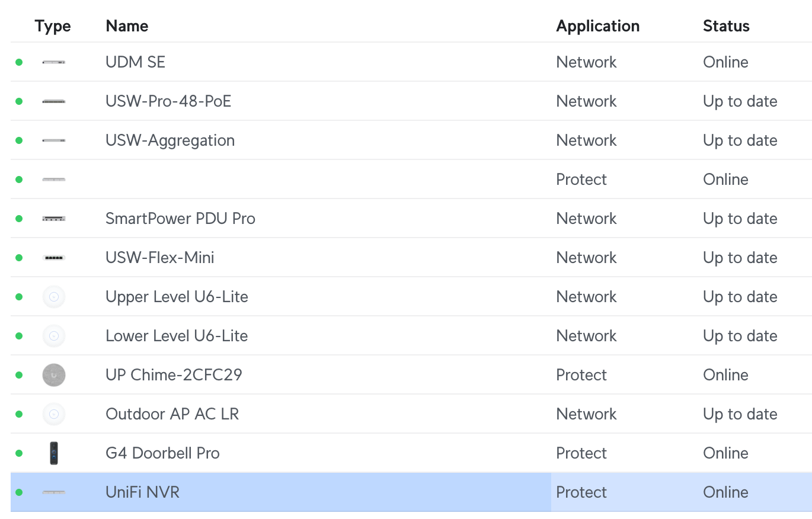Click the USW-Flex-Mini switch icon

tap(54, 258)
